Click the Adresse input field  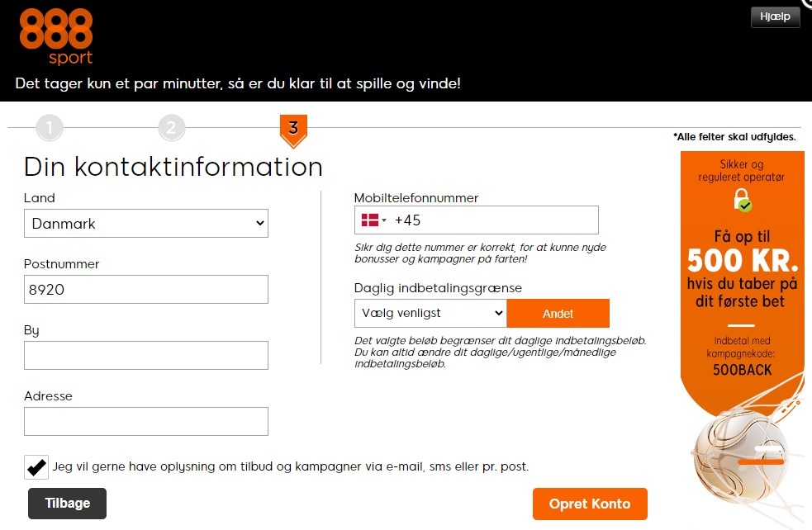[x=146, y=421]
